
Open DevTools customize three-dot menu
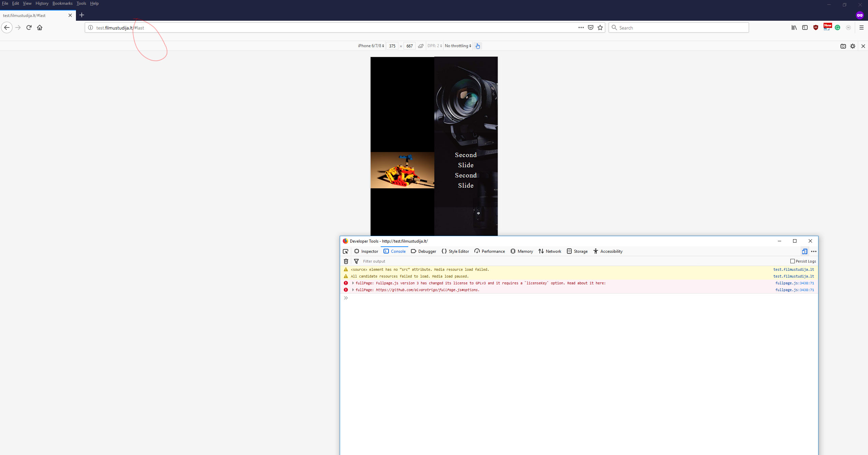814,251
